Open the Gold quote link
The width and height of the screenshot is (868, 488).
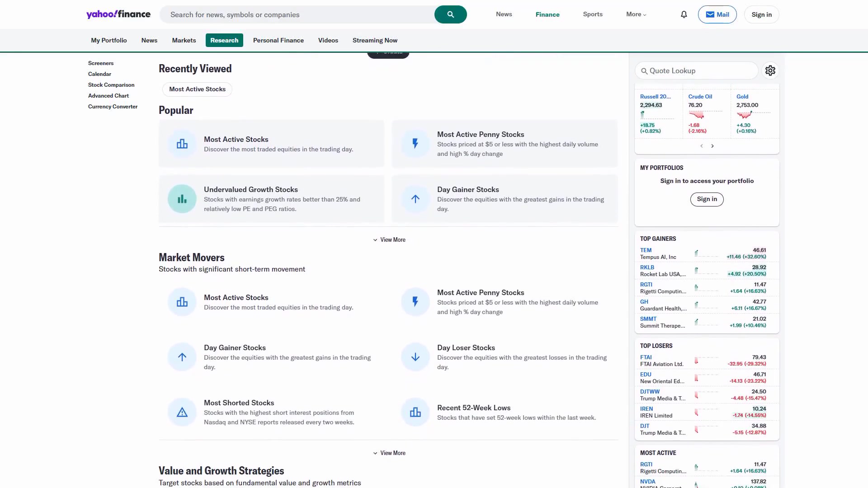(x=742, y=97)
